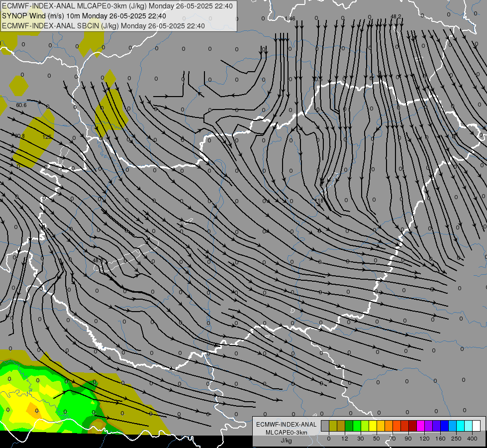Pick the dark red legend swatch

[x=413, y=426]
